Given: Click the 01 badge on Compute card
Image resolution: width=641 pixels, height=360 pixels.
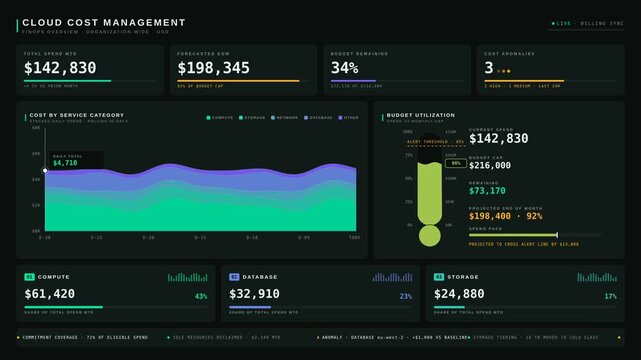Looking at the screenshot, I should point(29,277).
